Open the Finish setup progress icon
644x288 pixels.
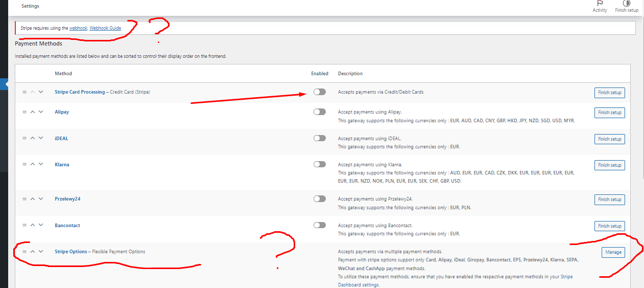[x=627, y=4]
